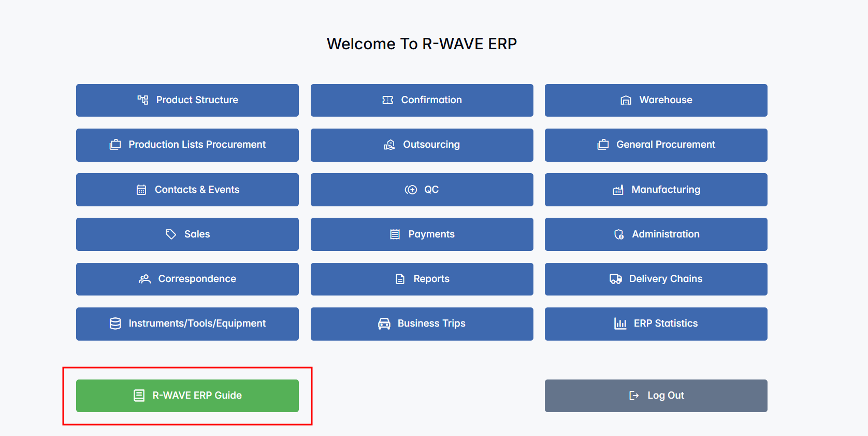
Task: Click the car icon beside Business Trips
Action: click(384, 324)
